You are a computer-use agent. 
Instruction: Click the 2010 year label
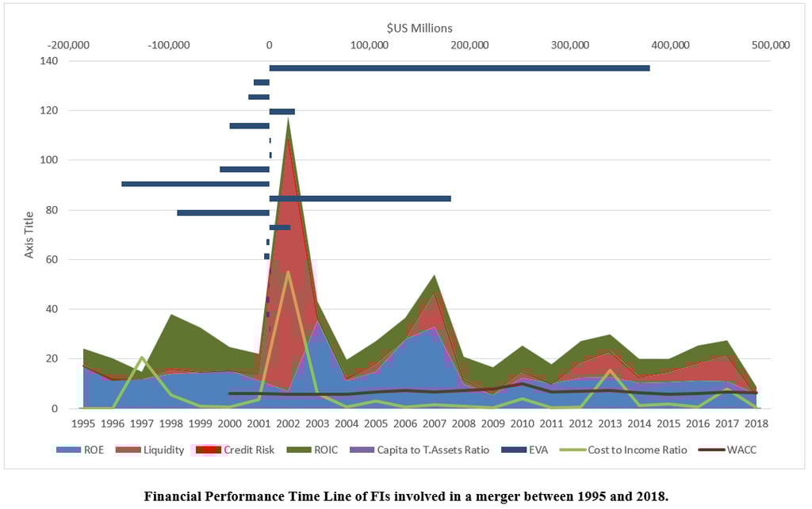click(x=522, y=423)
